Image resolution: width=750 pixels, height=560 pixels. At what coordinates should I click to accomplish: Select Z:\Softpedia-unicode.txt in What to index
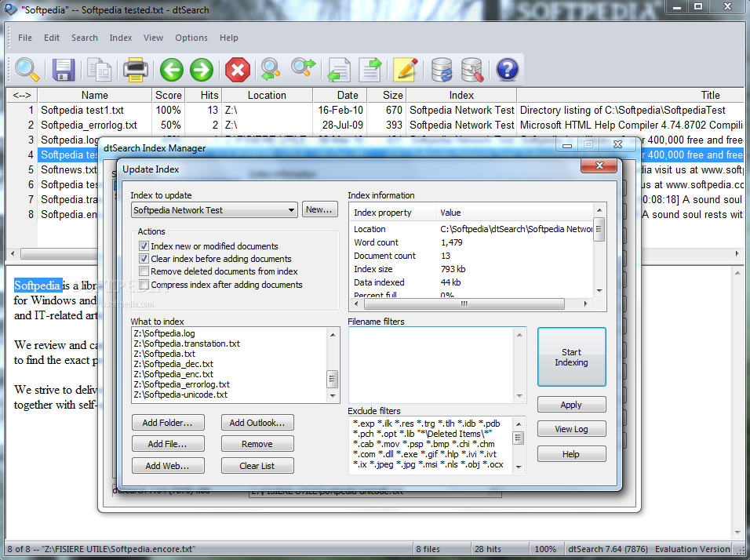[x=180, y=395]
